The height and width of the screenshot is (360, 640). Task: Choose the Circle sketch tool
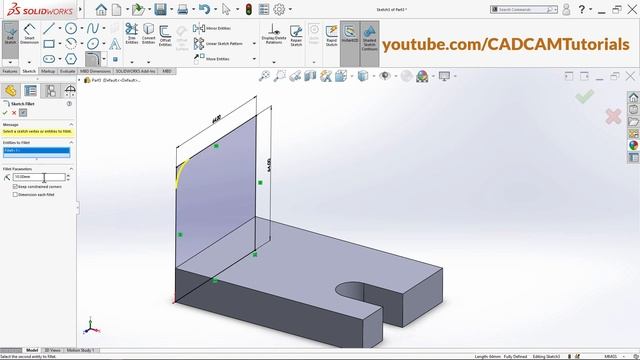[71, 28]
